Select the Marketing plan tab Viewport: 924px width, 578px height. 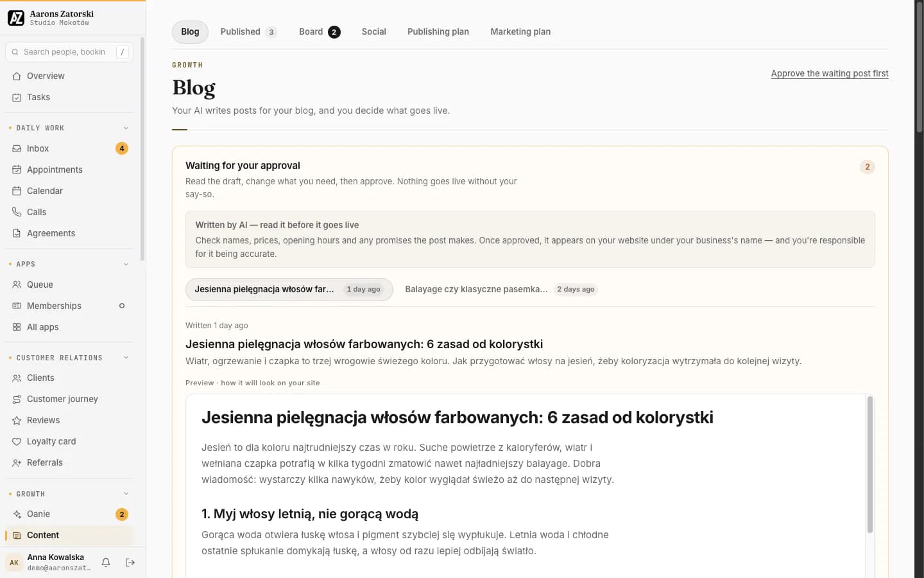[520, 32]
